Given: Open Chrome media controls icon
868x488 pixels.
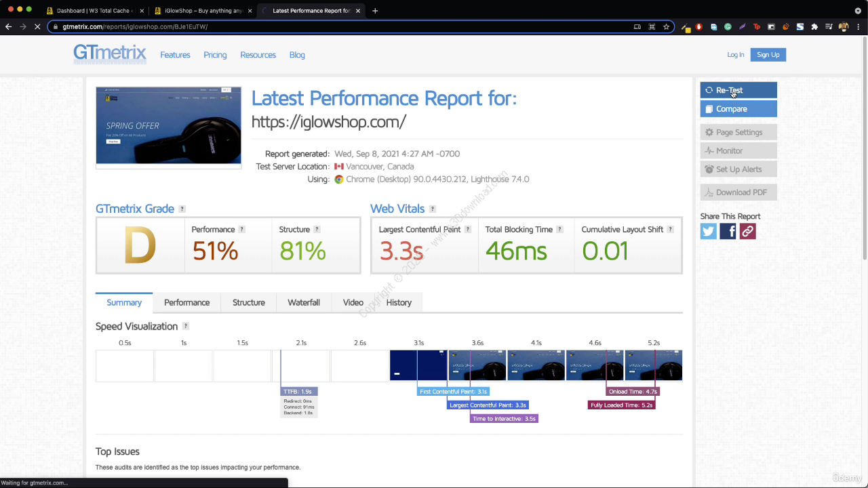Looking at the screenshot, I should point(829,27).
